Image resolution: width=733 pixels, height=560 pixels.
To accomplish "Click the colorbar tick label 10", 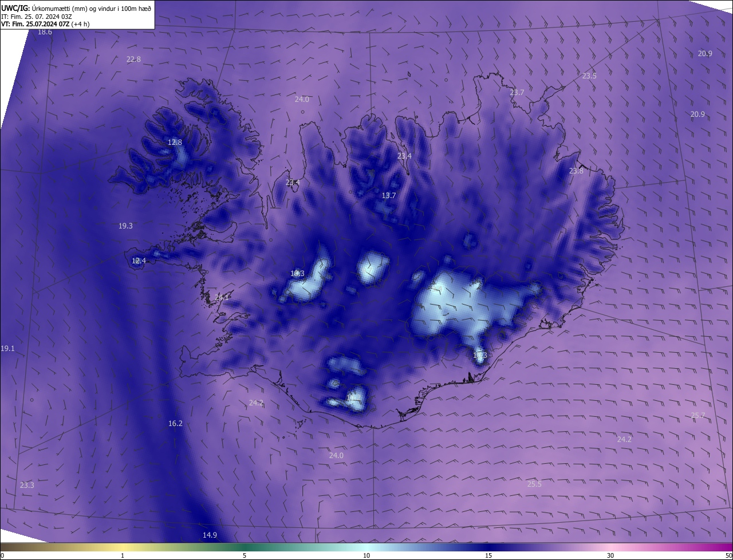I will (366, 555).
